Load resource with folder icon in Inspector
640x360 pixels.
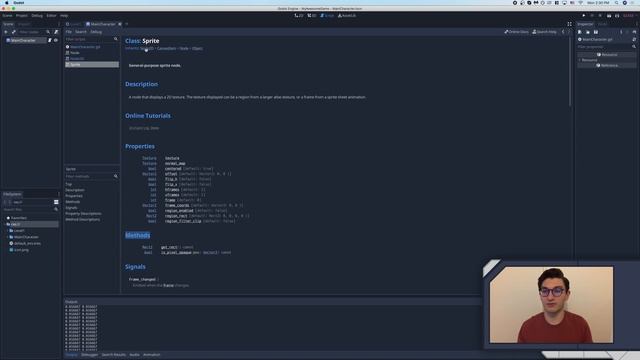588,32
